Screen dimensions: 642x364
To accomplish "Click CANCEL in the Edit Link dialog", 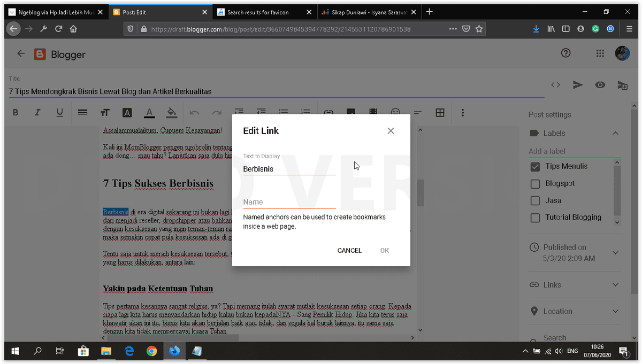I will coord(349,251).
